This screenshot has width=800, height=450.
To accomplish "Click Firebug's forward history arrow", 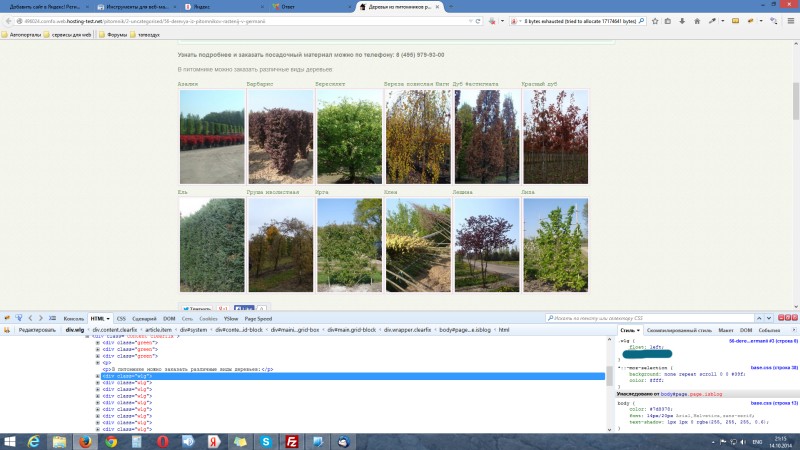I will coord(40,318).
